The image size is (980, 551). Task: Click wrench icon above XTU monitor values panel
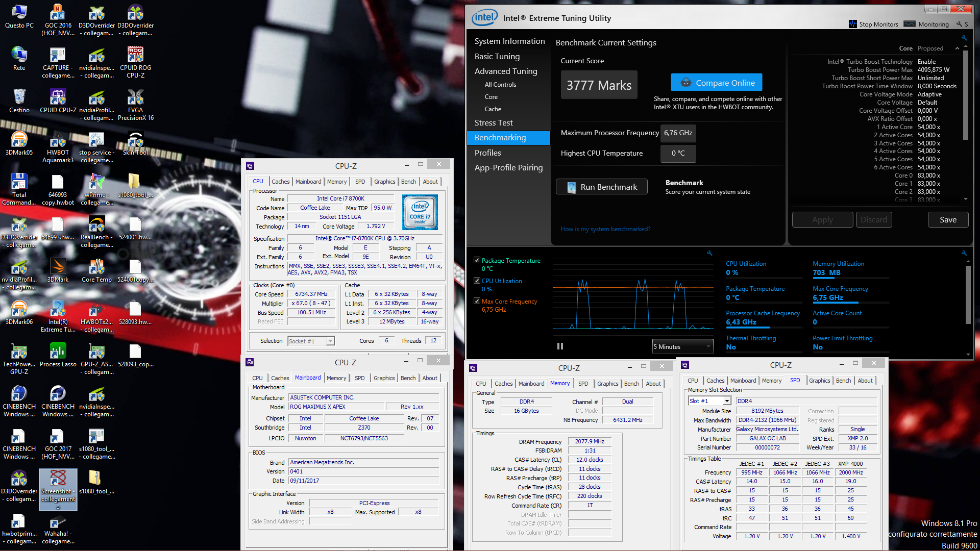point(964,253)
